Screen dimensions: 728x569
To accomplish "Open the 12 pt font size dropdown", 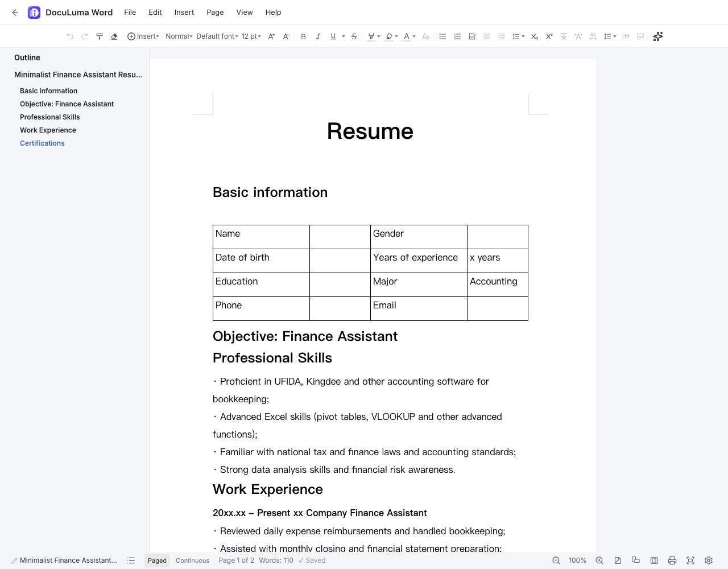I will point(251,36).
